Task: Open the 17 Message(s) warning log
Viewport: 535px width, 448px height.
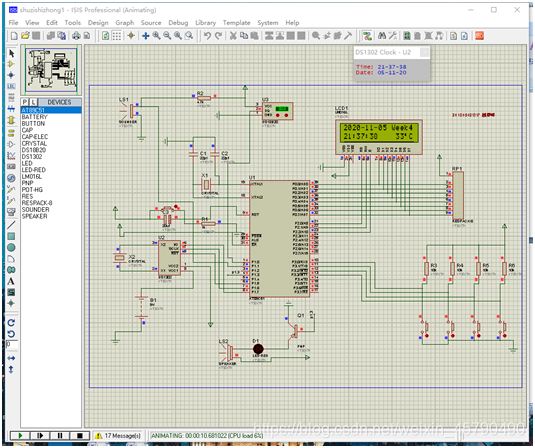Action: coord(118,436)
